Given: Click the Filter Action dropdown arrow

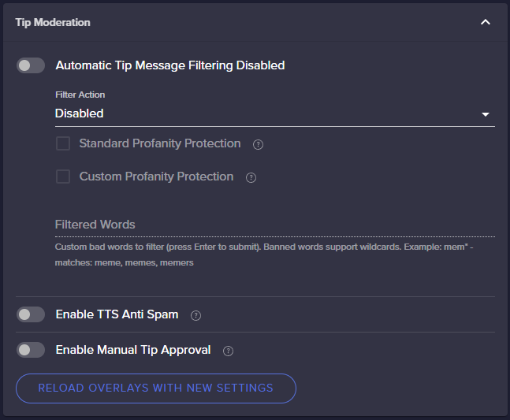Looking at the screenshot, I should (x=486, y=114).
